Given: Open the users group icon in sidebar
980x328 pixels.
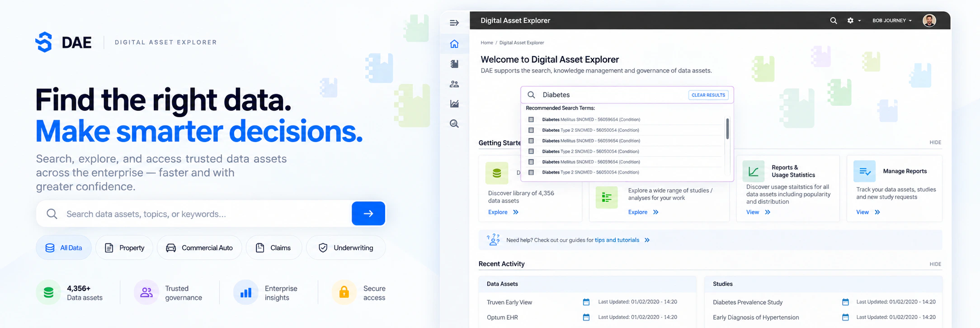Looking at the screenshot, I should [x=454, y=84].
